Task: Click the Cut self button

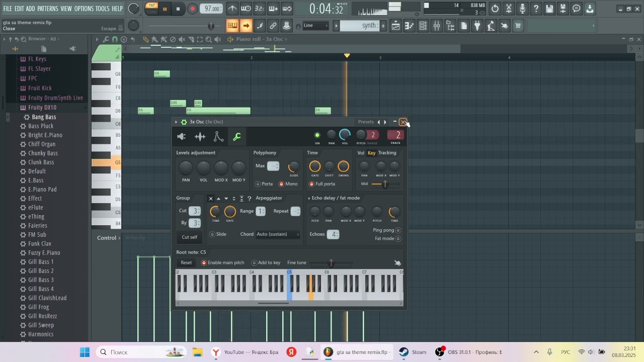Action: pyautogui.click(x=190, y=237)
